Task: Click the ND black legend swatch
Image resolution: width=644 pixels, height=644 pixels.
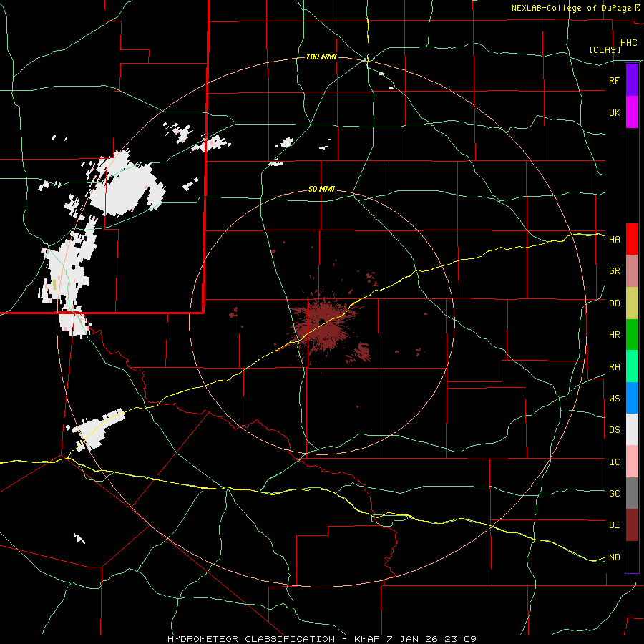Action: [x=632, y=557]
